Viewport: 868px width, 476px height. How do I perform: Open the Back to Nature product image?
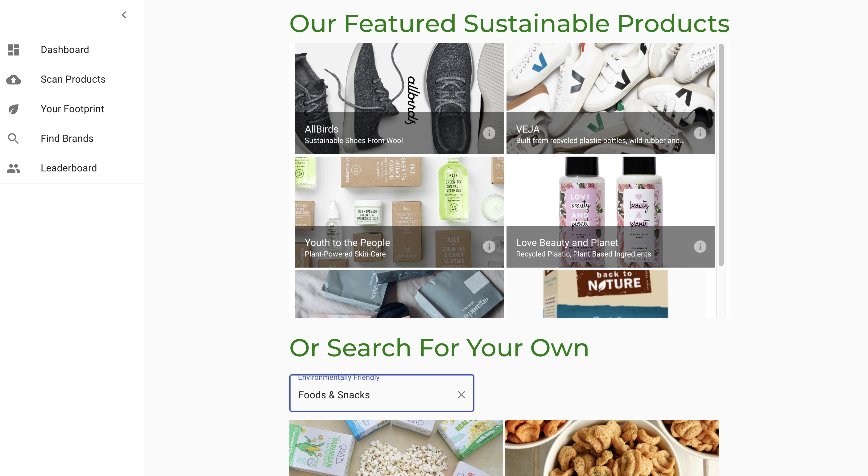coord(606,294)
